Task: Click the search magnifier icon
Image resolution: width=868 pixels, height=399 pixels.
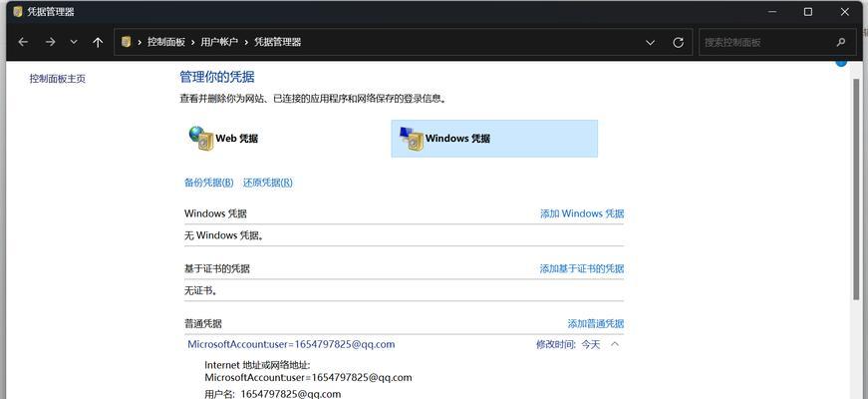Action: 841,42
